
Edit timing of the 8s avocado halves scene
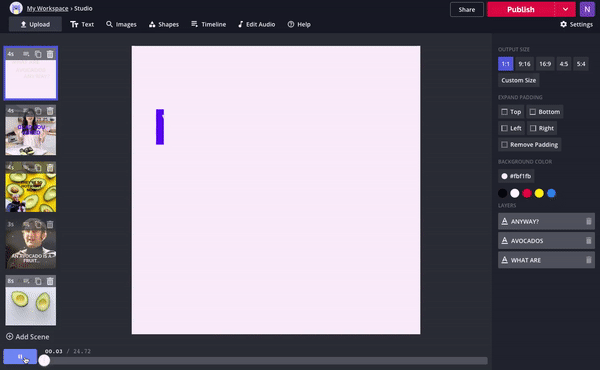tap(26, 281)
